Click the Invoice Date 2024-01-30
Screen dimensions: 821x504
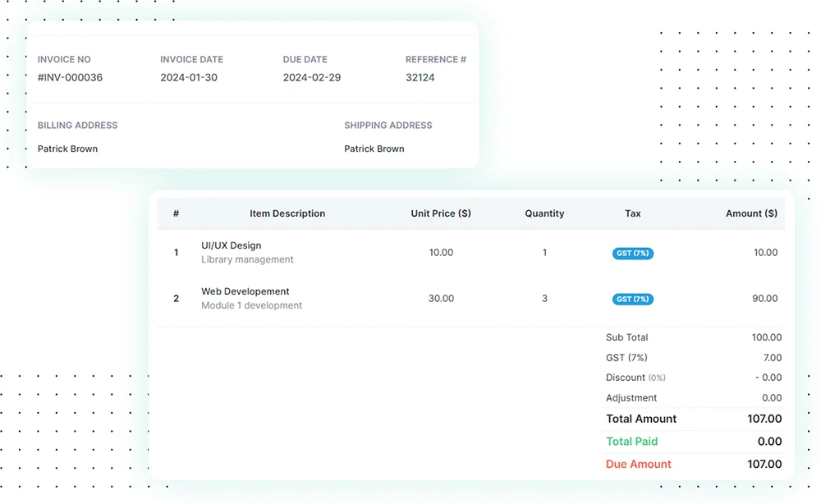click(x=192, y=77)
